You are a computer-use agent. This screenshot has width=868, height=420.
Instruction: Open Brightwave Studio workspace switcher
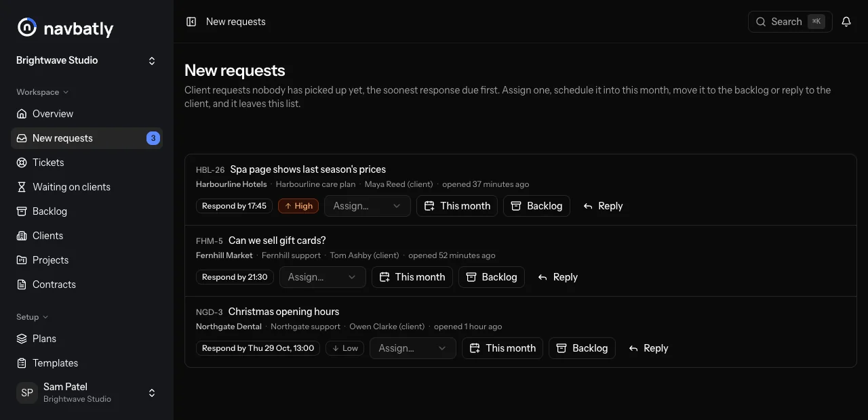click(87, 60)
